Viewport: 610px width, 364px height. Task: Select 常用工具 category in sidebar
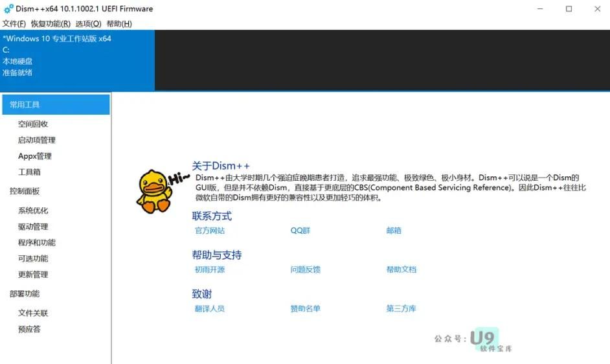coord(56,104)
